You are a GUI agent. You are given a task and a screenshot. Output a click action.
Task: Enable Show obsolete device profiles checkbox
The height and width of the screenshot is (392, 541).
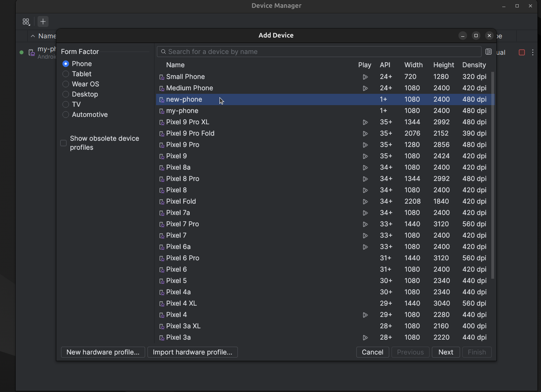click(x=63, y=143)
